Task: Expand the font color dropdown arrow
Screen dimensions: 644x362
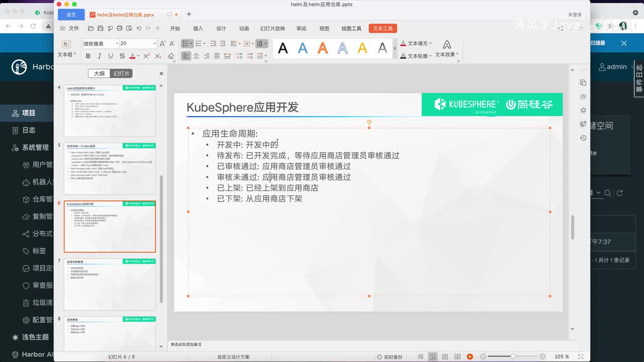Action: point(139,56)
